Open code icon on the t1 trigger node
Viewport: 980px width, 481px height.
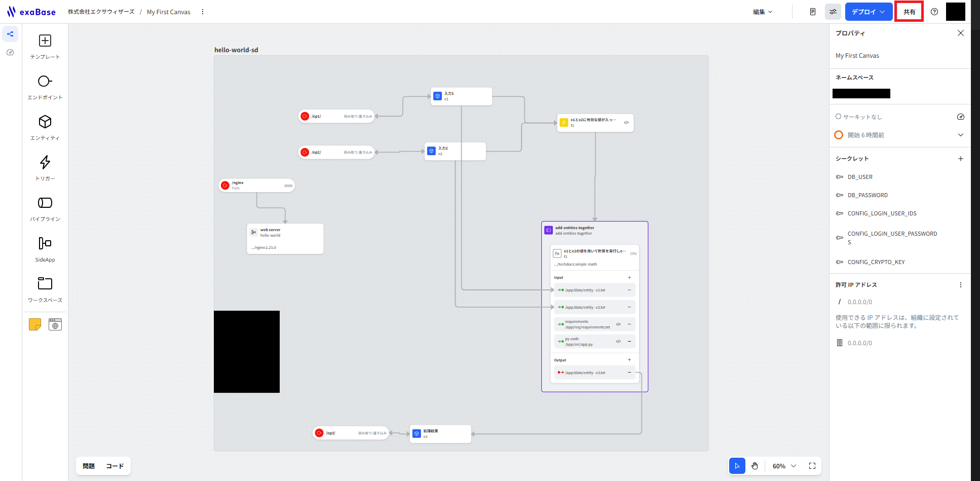[x=626, y=123]
